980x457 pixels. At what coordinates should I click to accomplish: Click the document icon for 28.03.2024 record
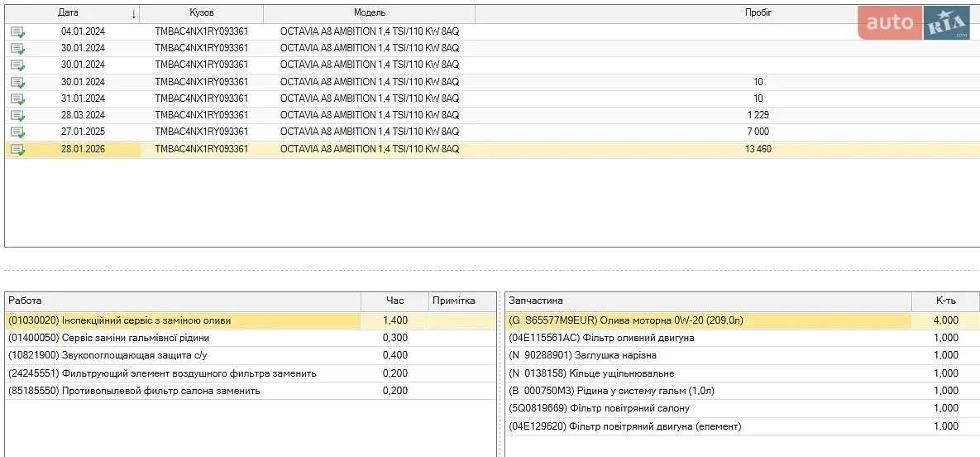click(18, 116)
